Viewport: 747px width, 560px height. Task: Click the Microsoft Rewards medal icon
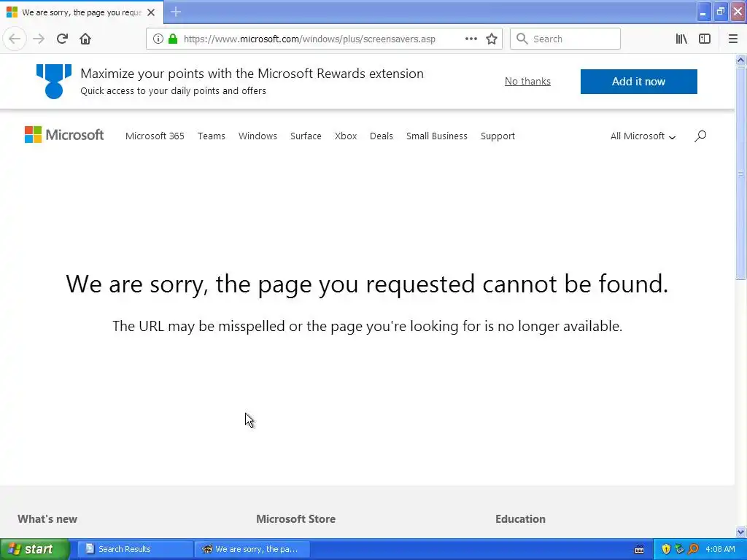(x=54, y=82)
